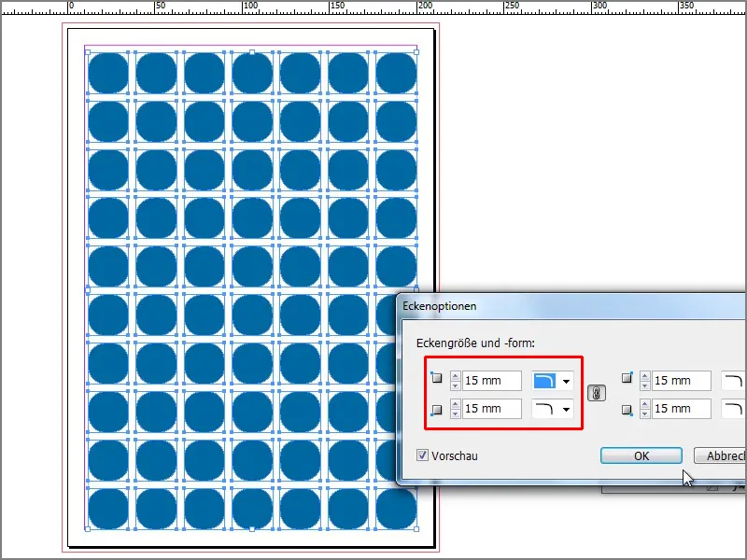Select the top-left 15 mm value field
The height and width of the screenshot is (560, 747).
(493, 380)
